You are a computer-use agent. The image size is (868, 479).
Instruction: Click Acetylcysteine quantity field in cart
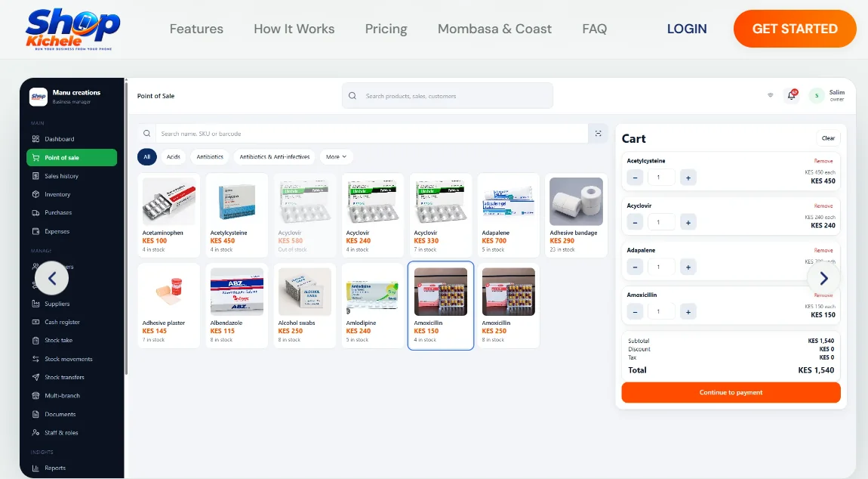coord(661,178)
